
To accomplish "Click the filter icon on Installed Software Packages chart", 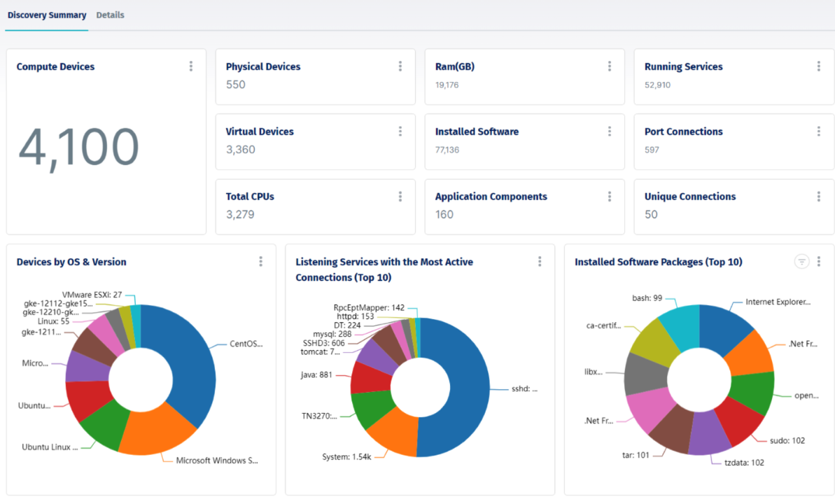I will (801, 260).
